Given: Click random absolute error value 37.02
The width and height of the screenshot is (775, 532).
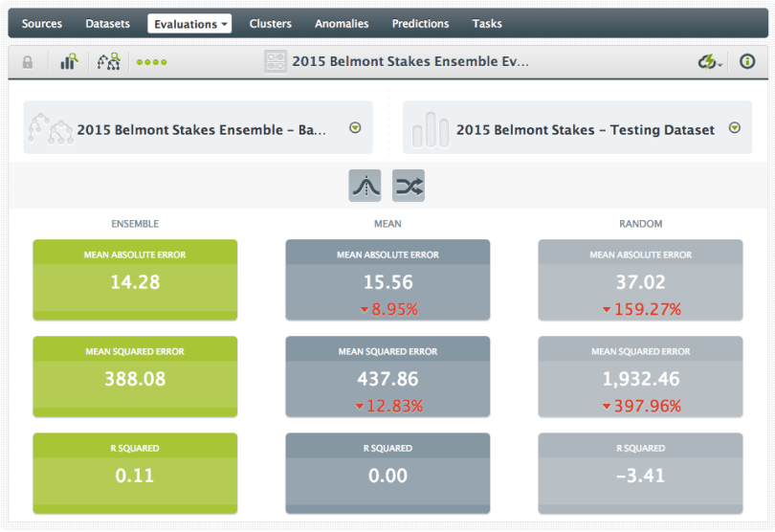Looking at the screenshot, I should point(640,282).
